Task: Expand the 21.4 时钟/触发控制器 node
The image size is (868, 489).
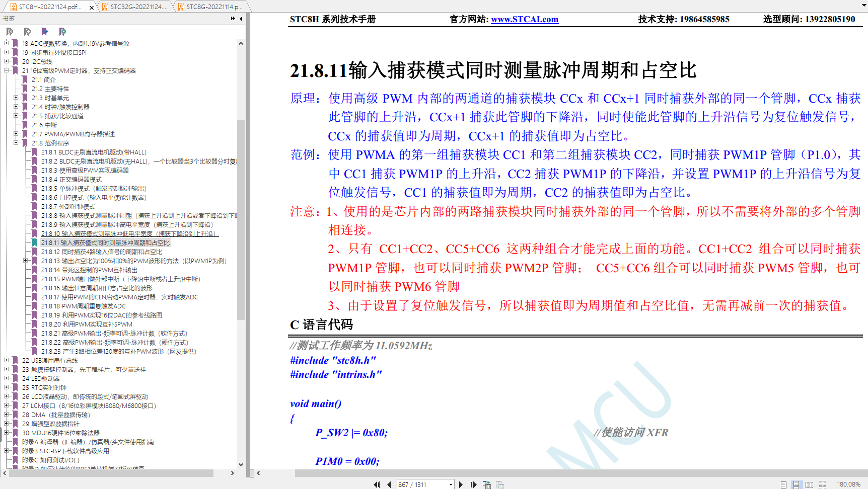Action: (x=16, y=107)
